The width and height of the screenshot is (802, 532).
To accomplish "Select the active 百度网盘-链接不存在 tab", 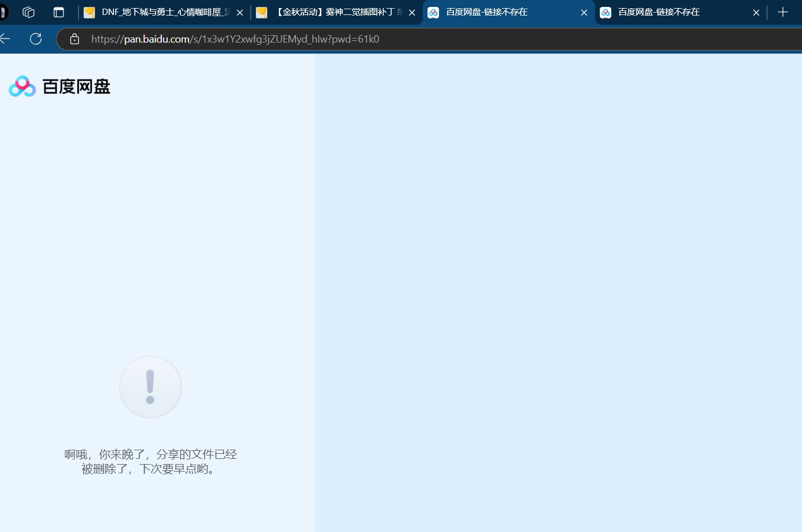I will pos(508,12).
